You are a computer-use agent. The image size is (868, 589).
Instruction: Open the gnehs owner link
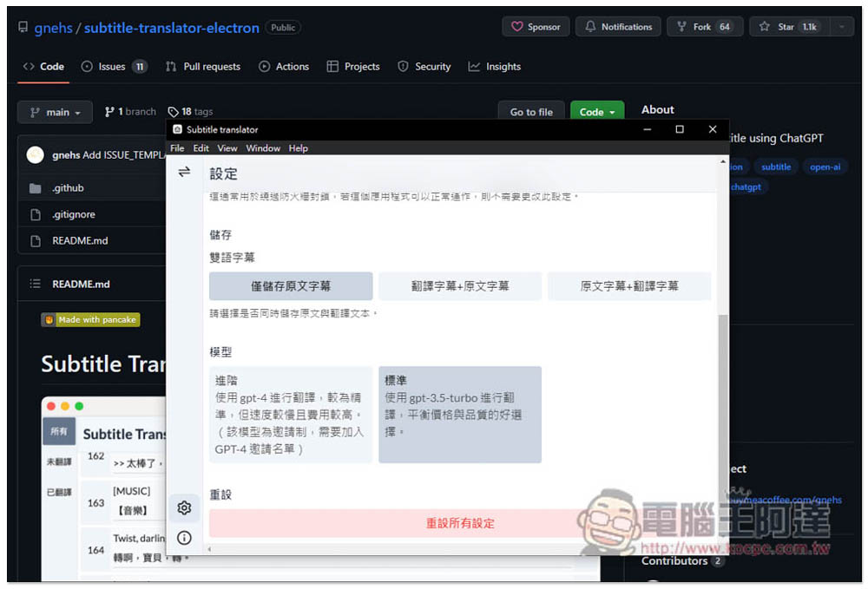click(53, 28)
